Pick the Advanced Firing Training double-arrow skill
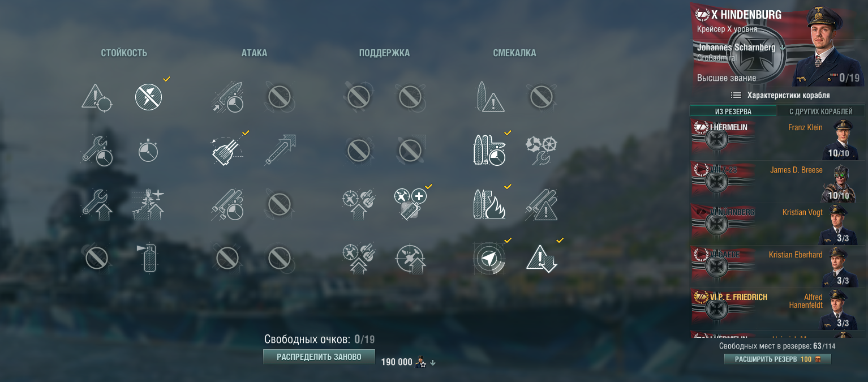This screenshot has height=382, width=868. click(358, 257)
